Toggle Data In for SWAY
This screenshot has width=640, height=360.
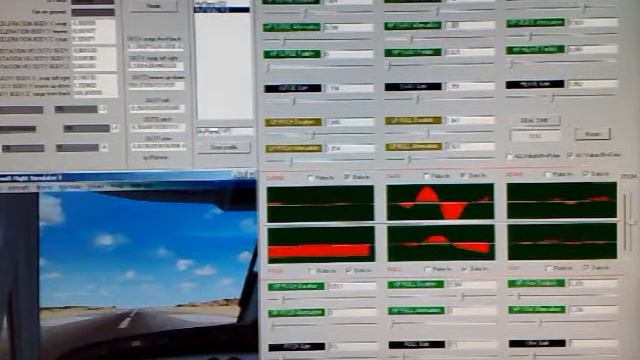[464, 176]
